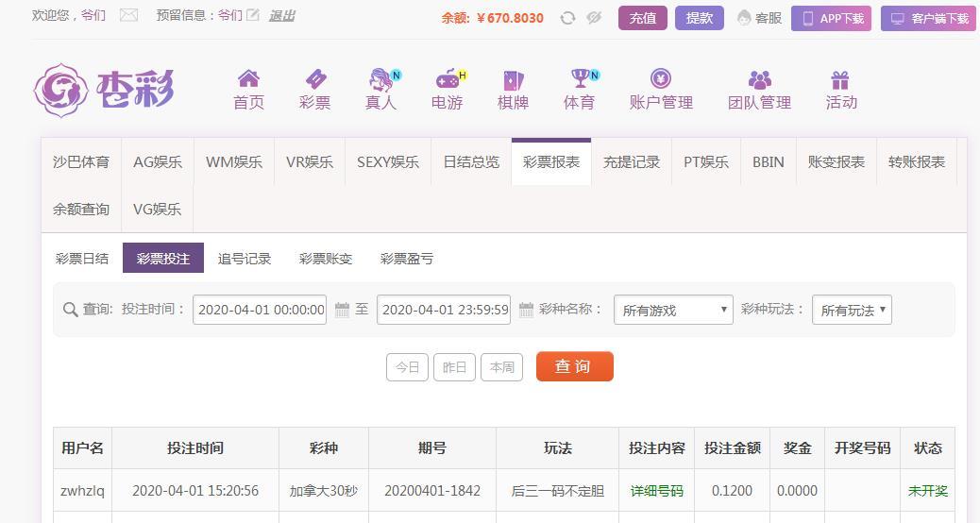The height and width of the screenshot is (523, 980).
Task: Click the 投注金额 column header
Action: point(733,448)
